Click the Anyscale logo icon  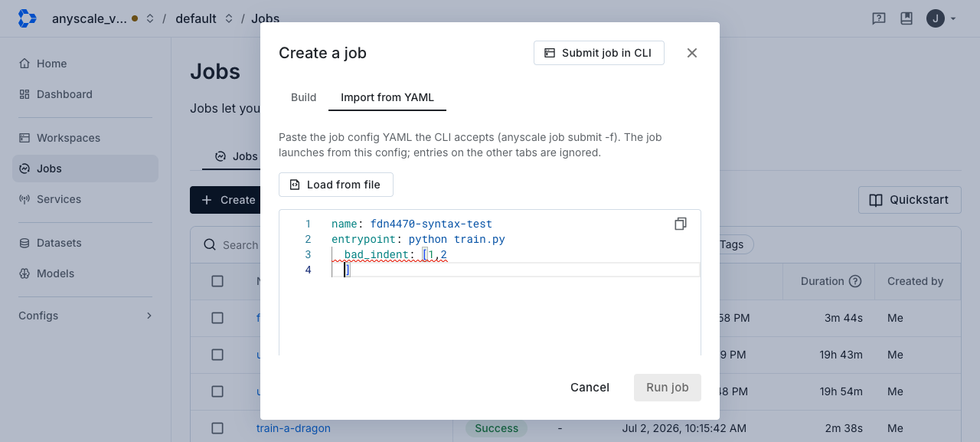[x=28, y=18]
